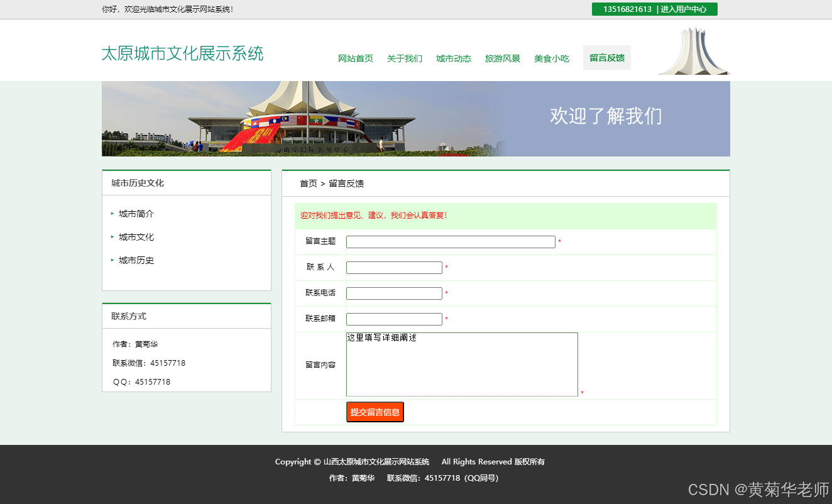Click the welcome message 你好，欢迎光临
The height and width of the screenshot is (504, 832).
pyautogui.click(x=167, y=9)
